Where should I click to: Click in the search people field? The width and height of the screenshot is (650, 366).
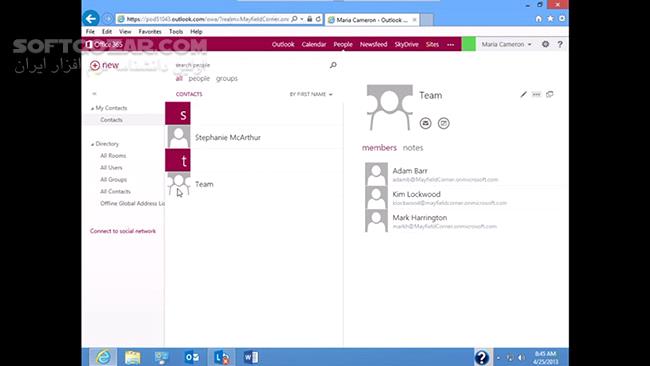[x=251, y=65]
